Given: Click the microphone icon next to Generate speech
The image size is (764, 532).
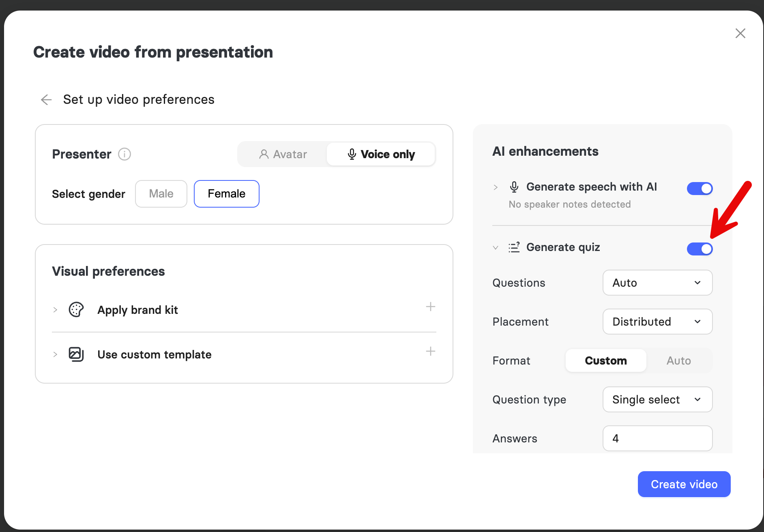Looking at the screenshot, I should 514,187.
